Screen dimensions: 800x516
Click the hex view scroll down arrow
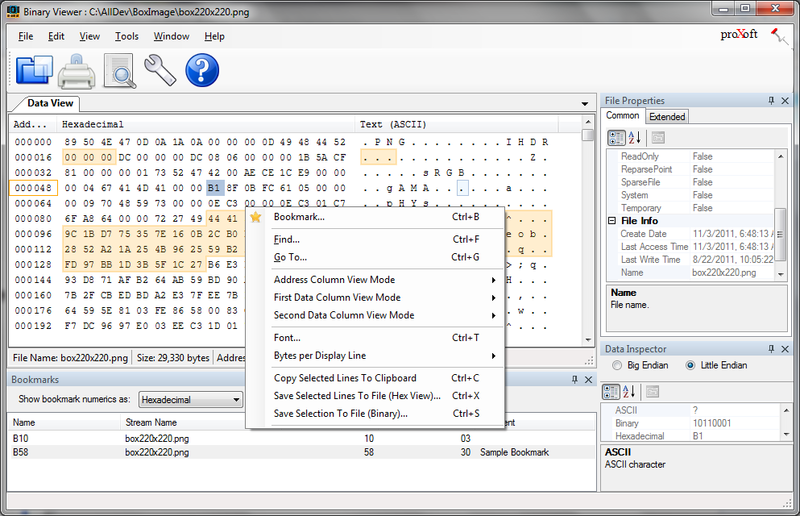coord(588,339)
